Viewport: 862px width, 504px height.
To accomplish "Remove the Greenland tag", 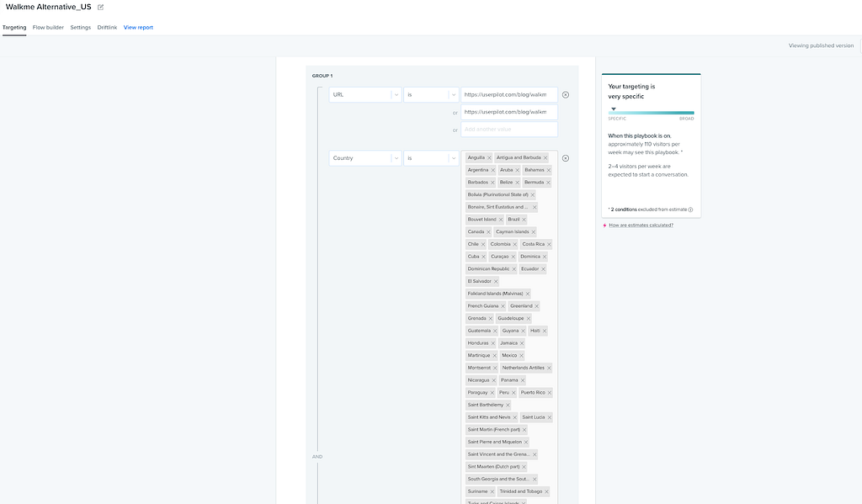I will coord(536,306).
